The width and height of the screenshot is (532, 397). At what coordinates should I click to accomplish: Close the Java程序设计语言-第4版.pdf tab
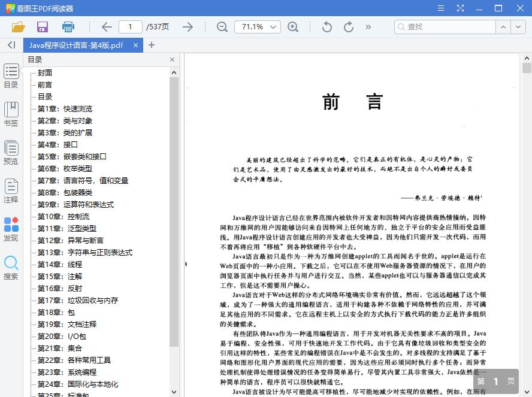click(x=136, y=45)
